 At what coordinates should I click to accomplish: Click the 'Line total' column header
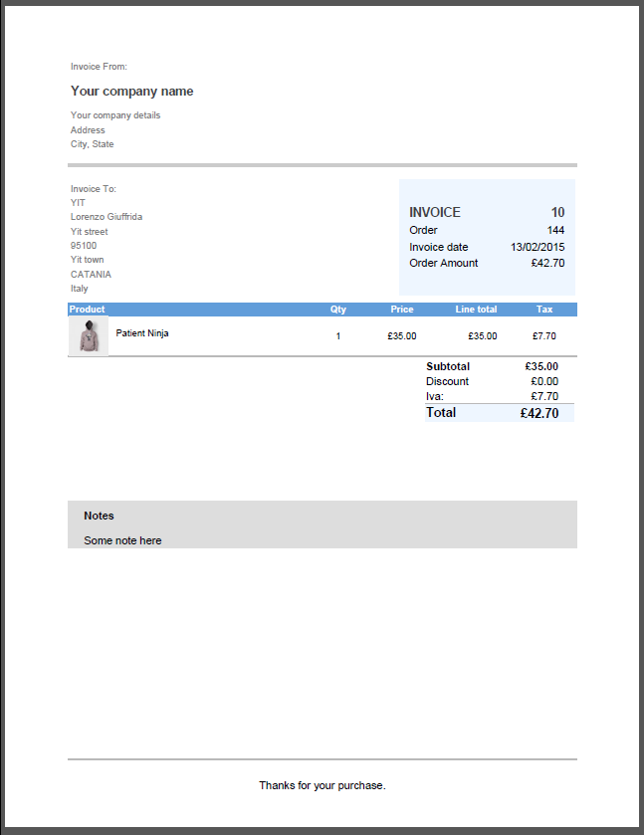click(x=476, y=310)
